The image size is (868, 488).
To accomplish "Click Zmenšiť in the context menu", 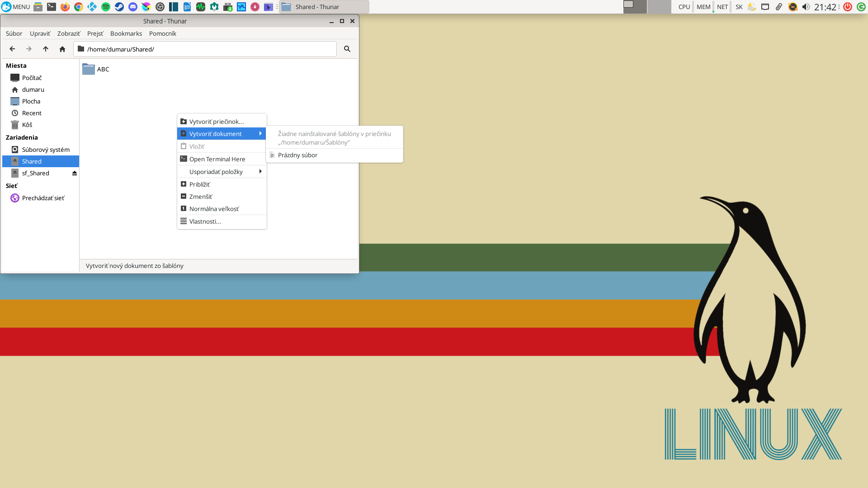I will [222, 197].
